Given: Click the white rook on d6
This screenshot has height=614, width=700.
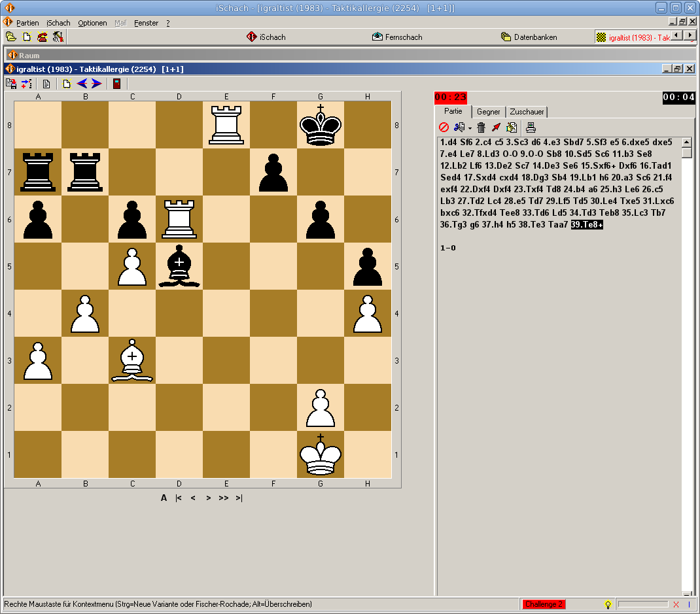Looking at the screenshot, I should click(x=179, y=219).
